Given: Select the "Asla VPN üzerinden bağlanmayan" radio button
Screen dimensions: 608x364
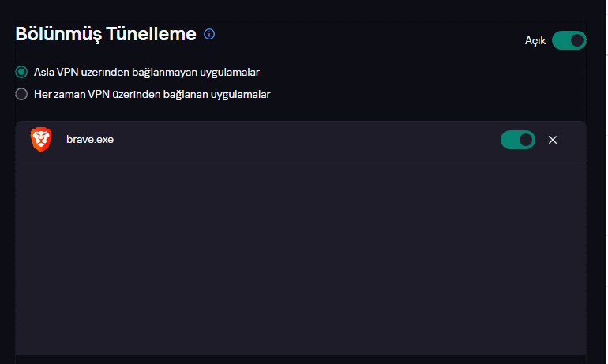Looking at the screenshot, I should pos(21,72).
